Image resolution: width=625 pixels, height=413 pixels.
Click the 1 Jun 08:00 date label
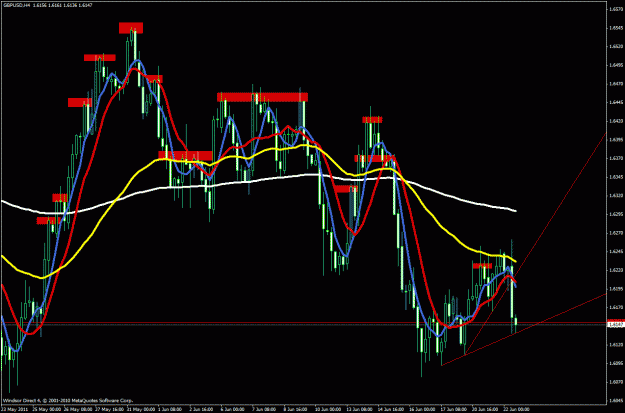171,409
